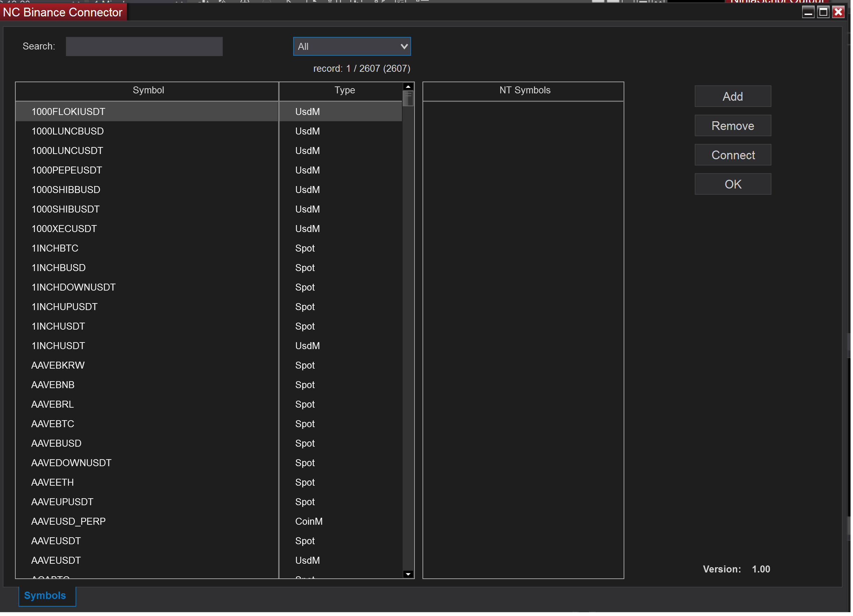The image size is (853, 616).
Task: Click the Connect button
Action: tap(734, 155)
